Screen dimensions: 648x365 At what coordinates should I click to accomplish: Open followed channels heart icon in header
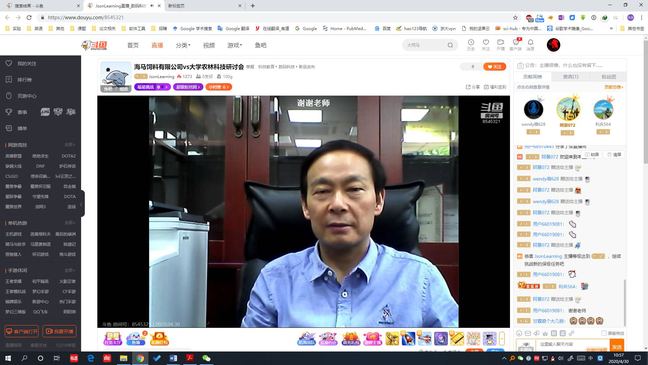pyautogui.click(x=486, y=42)
